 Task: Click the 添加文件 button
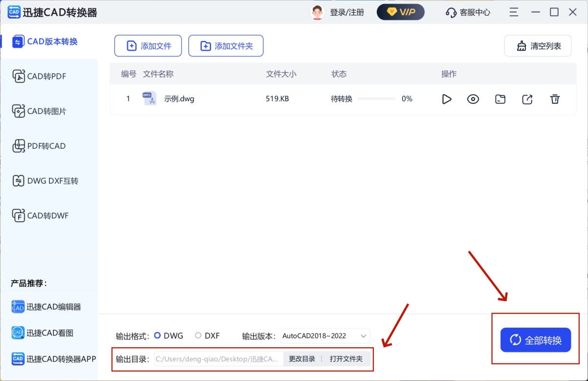pyautogui.click(x=148, y=46)
